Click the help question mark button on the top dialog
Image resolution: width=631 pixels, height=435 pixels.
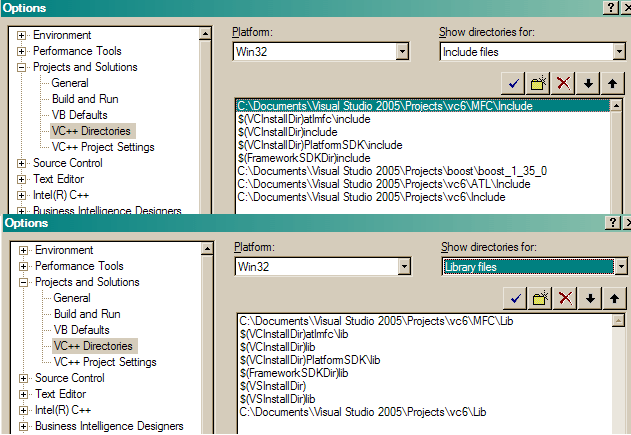(x=609, y=8)
